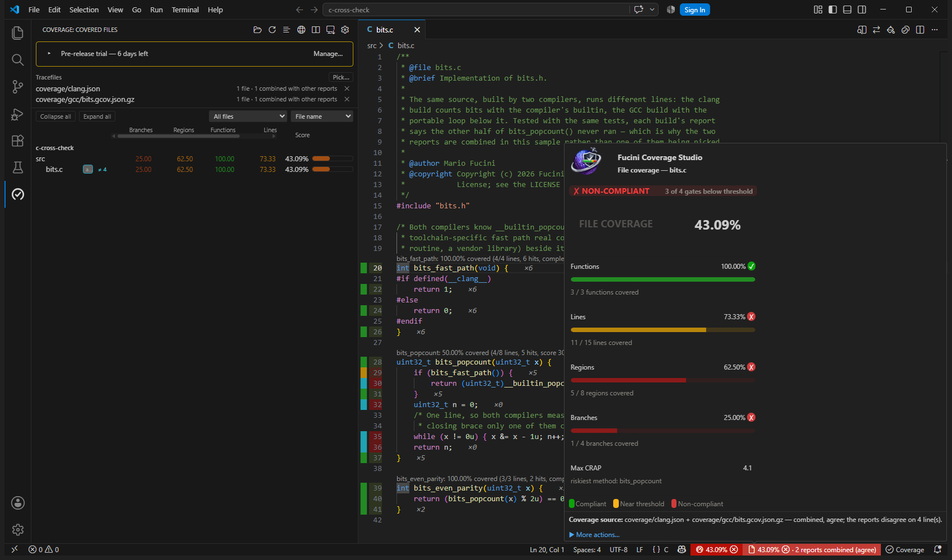Toggle the Secondary Side Bar layout button
The width and height of the screenshot is (952, 560).
(862, 10)
